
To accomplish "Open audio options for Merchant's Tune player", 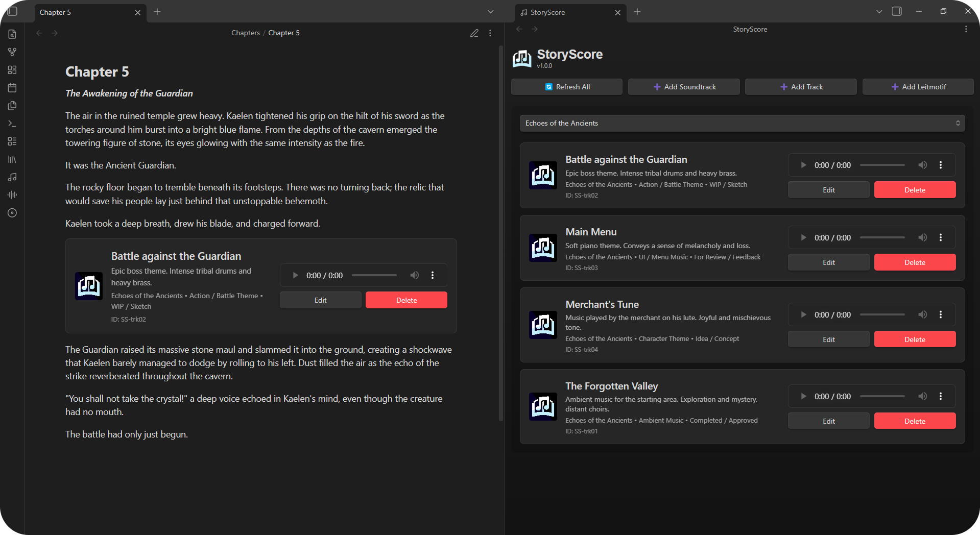I will [x=941, y=314].
